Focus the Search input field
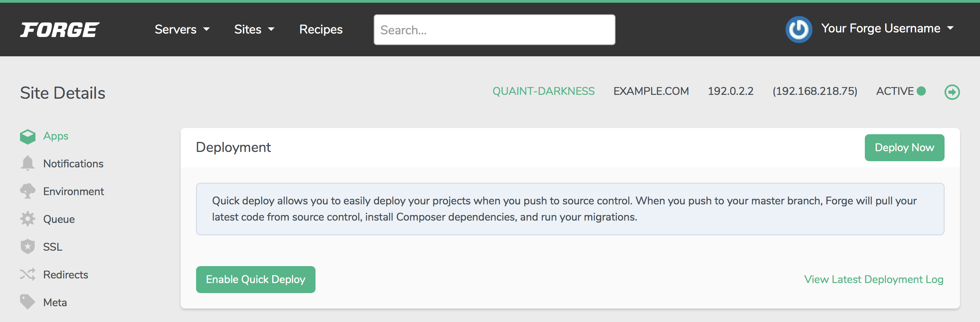Viewport: 980px width, 322px height. point(494,30)
